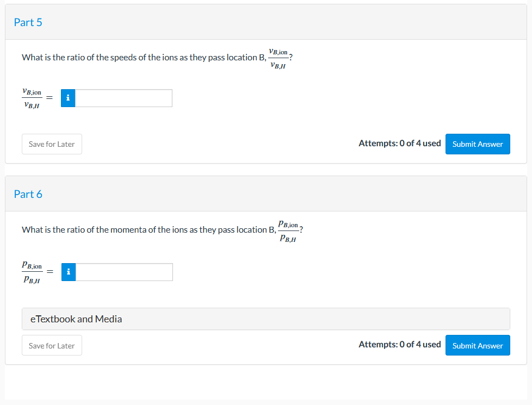Submit Answer for Part 6
The image size is (532, 405).
click(x=478, y=345)
